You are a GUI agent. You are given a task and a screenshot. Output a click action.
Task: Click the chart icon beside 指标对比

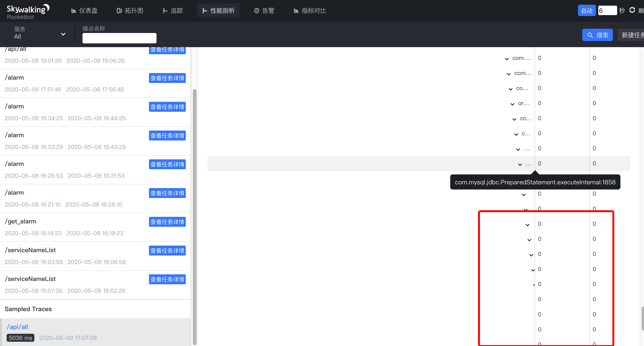tap(296, 11)
